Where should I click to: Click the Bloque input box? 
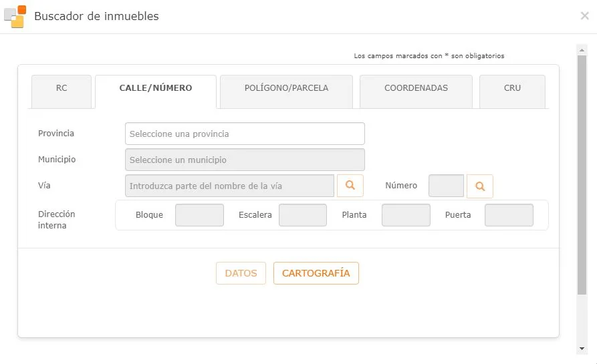(x=199, y=215)
